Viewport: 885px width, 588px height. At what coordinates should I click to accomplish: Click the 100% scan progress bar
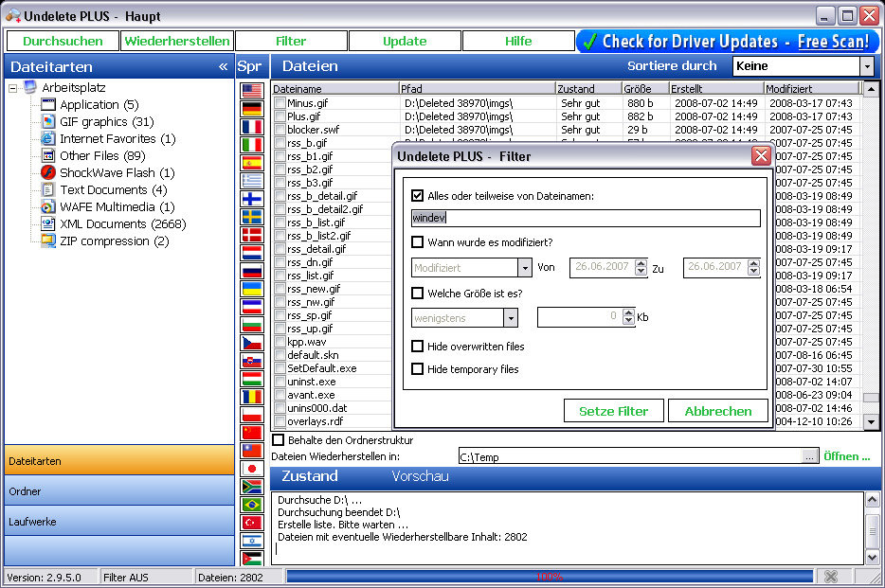click(550, 576)
